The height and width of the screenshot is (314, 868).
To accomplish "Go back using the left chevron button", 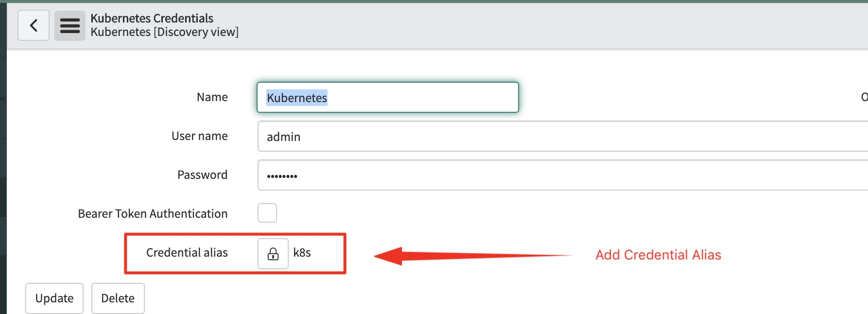I will (34, 25).
